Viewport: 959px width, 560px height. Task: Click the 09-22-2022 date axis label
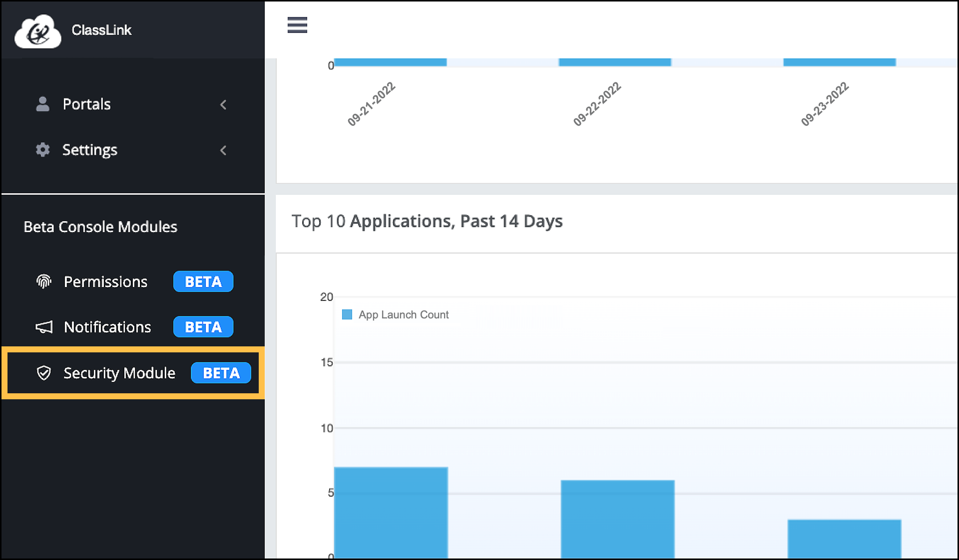coord(597,104)
